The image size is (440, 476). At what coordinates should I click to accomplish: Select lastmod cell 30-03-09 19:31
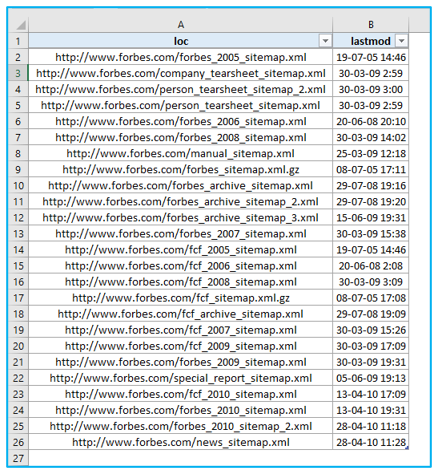(x=371, y=362)
